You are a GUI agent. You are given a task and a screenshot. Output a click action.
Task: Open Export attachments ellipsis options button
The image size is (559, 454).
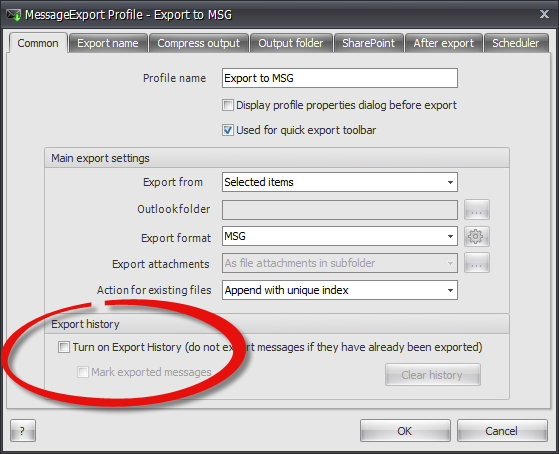tap(476, 263)
